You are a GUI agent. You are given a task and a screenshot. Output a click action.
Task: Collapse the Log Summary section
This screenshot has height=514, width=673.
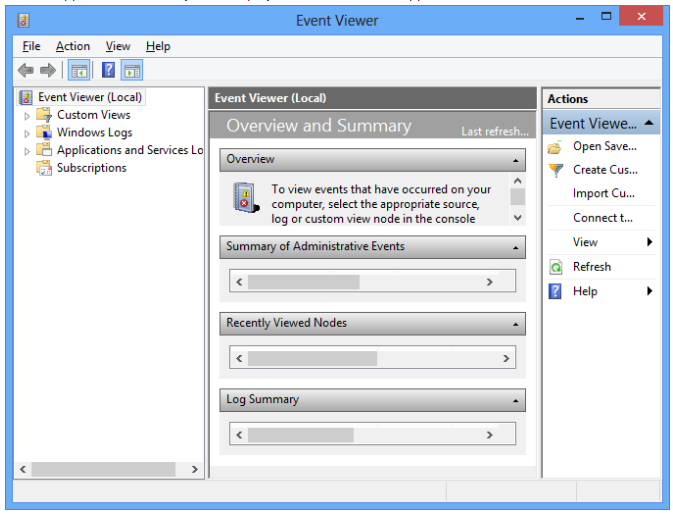515,401
